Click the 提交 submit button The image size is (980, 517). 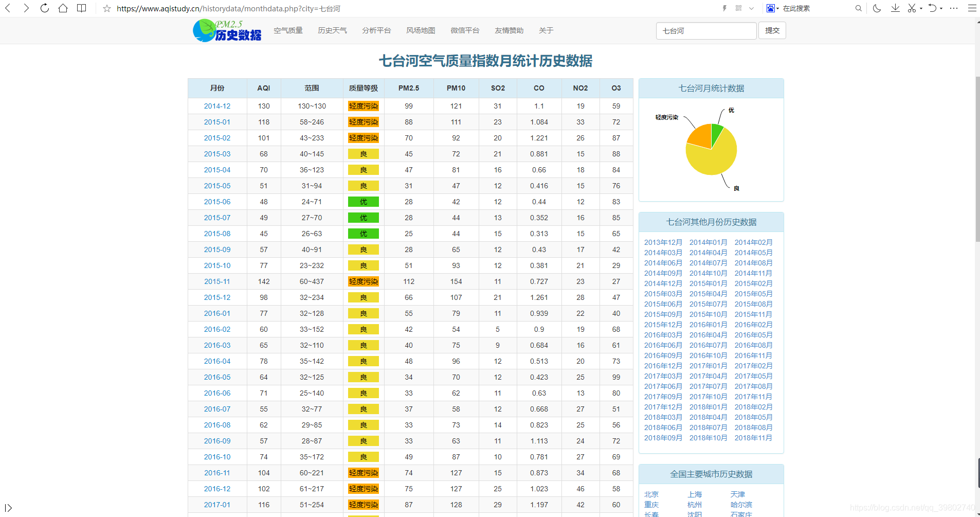(x=772, y=30)
